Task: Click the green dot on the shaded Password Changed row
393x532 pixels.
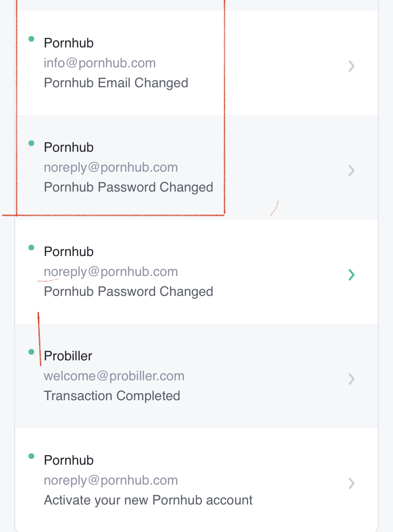Action: click(31, 143)
